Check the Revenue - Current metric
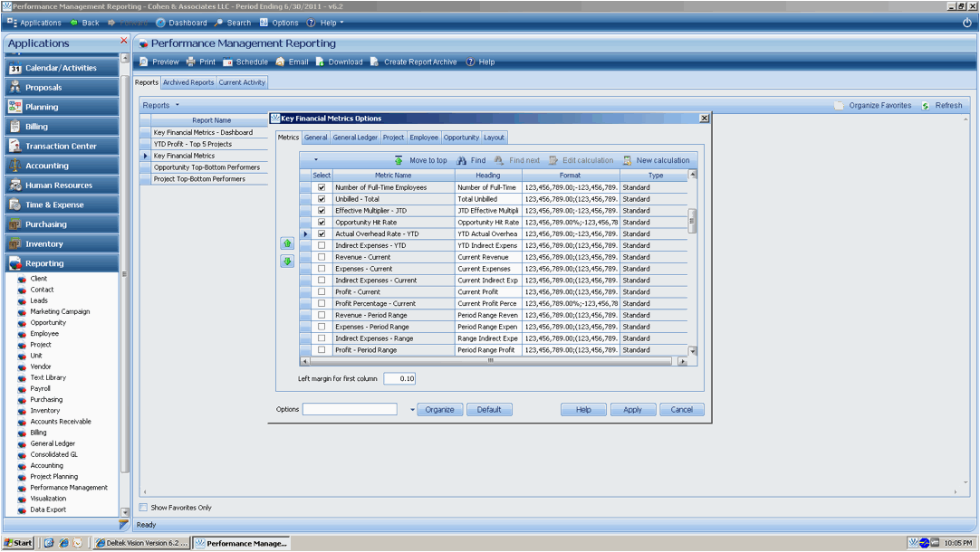This screenshot has width=980, height=552. 322,257
